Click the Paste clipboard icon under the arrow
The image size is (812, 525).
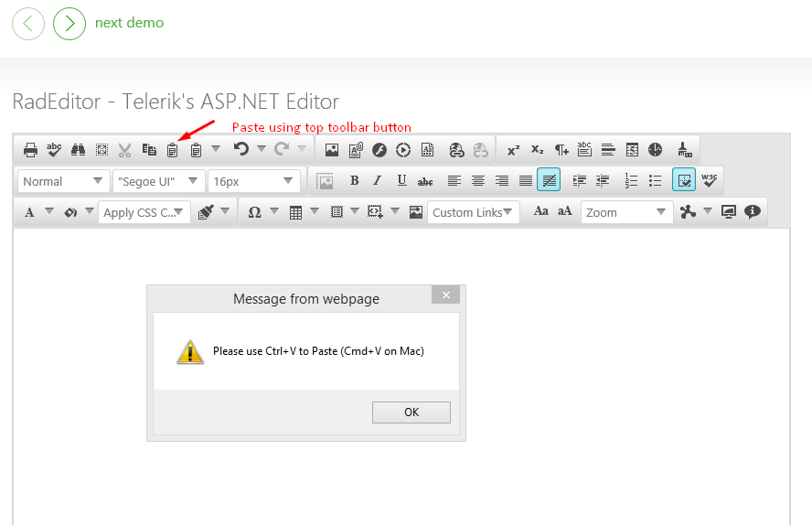pyautogui.click(x=173, y=150)
